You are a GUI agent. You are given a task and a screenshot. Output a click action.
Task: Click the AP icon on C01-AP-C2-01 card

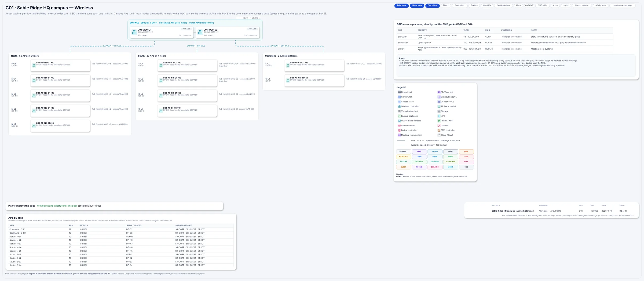[288, 65]
